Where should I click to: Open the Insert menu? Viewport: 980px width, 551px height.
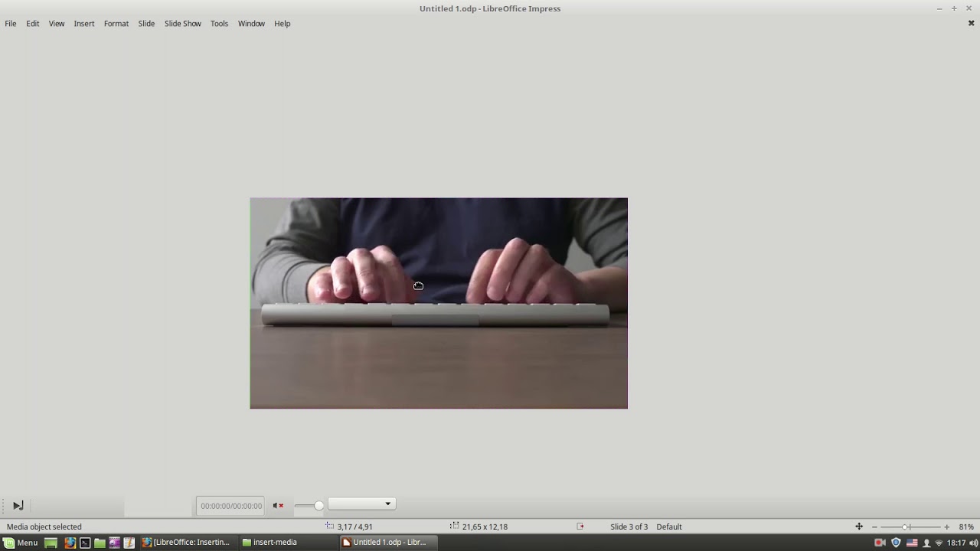(84, 24)
